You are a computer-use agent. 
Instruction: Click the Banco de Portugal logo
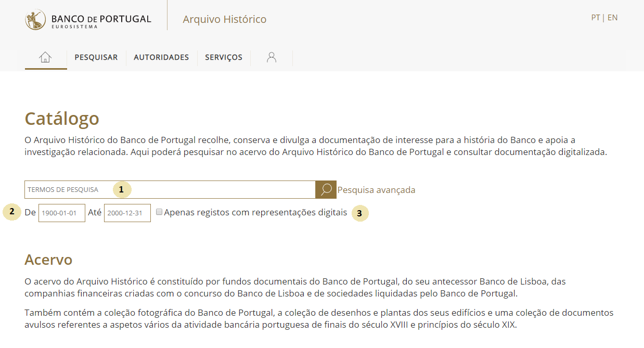(x=88, y=19)
